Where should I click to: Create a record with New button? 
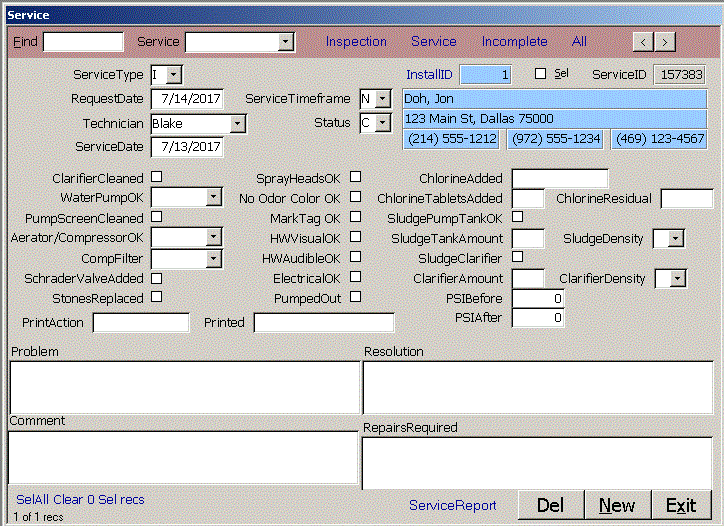pos(617,505)
